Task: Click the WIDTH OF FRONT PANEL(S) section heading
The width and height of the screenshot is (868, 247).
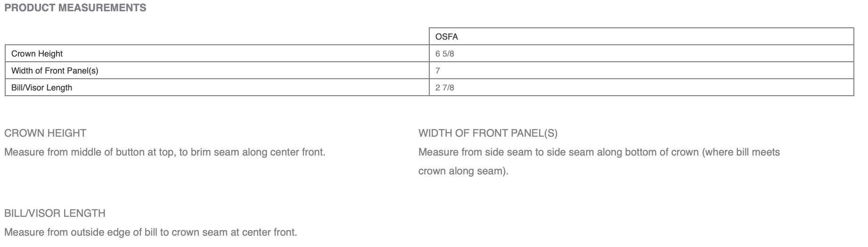Action: (x=488, y=133)
